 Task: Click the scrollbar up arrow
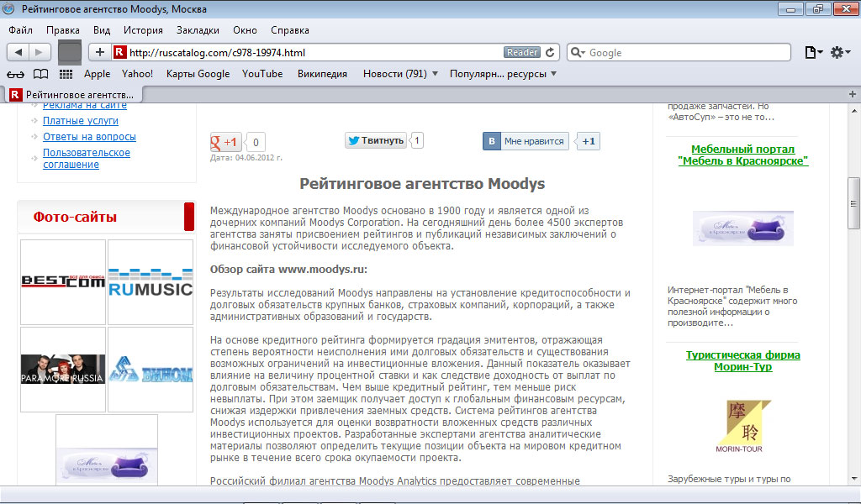[854, 111]
